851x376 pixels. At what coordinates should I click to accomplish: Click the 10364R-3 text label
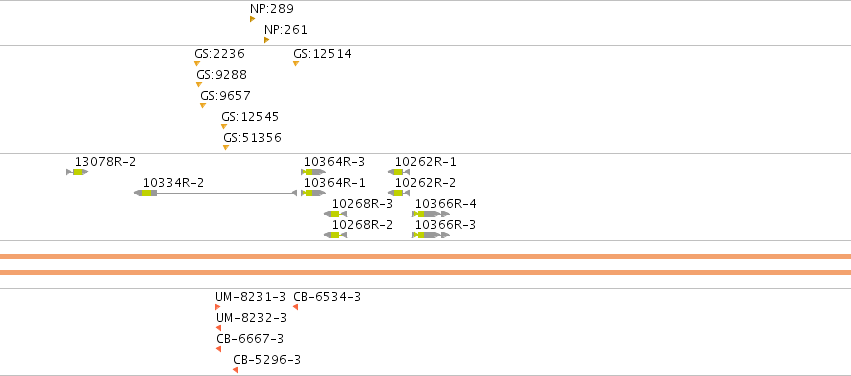334,162
